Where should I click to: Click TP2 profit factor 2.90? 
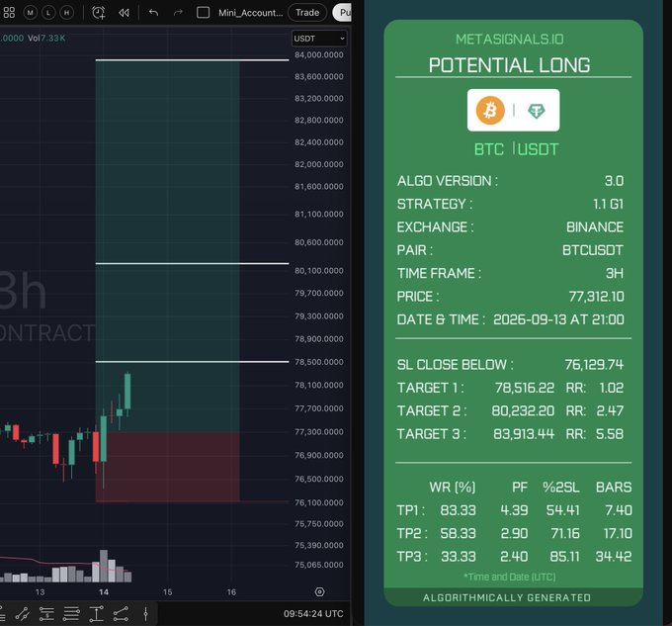(514, 534)
